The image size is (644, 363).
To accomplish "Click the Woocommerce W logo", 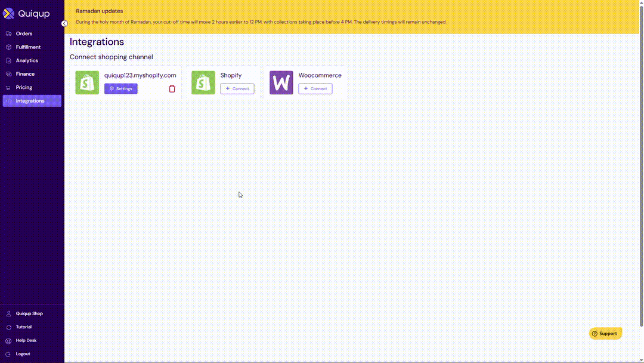I will click(x=281, y=82).
